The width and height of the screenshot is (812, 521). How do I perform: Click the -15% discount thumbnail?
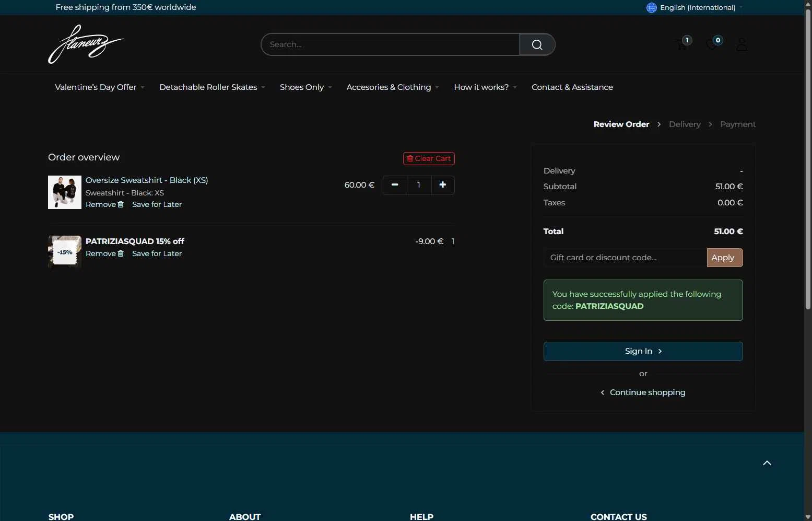pos(65,252)
